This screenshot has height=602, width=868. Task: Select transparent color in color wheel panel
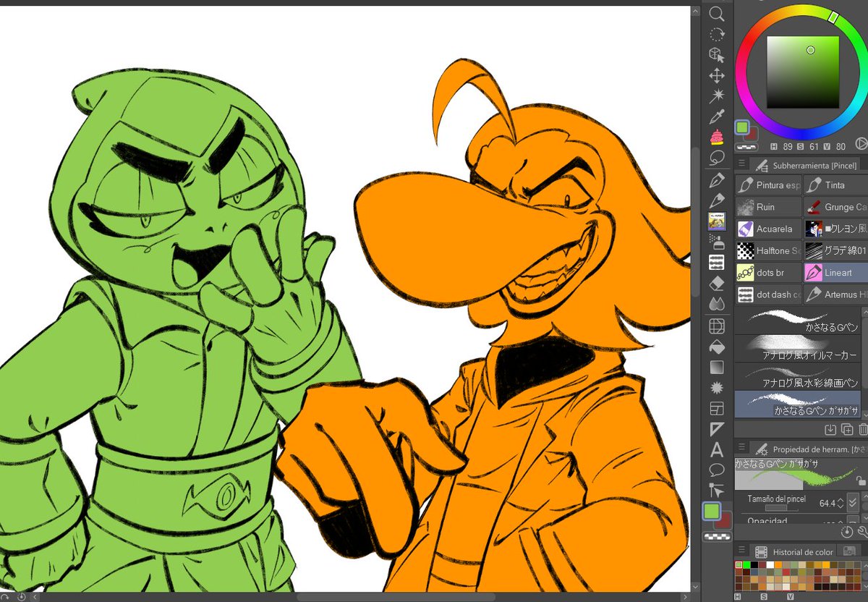748,147
